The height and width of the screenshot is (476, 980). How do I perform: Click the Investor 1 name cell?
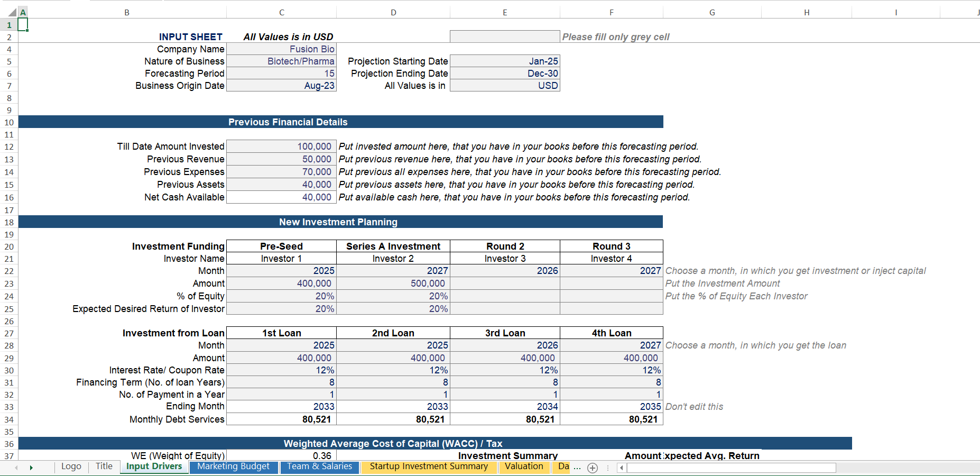click(x=282, y=259)
